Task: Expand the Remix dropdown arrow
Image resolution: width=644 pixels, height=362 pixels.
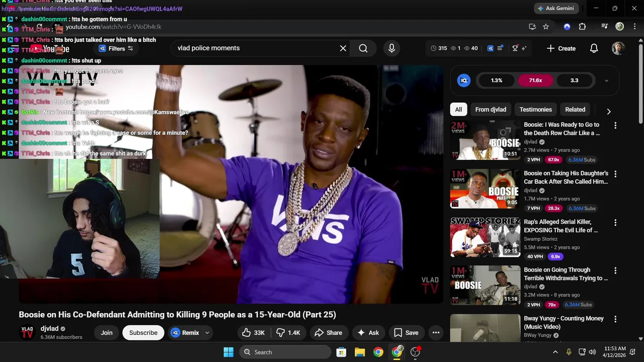Action: (x=207, y=333)
